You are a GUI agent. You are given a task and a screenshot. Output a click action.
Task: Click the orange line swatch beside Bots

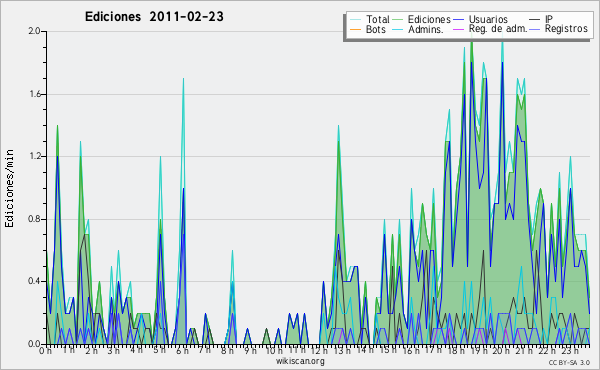(x=355, y=29)
